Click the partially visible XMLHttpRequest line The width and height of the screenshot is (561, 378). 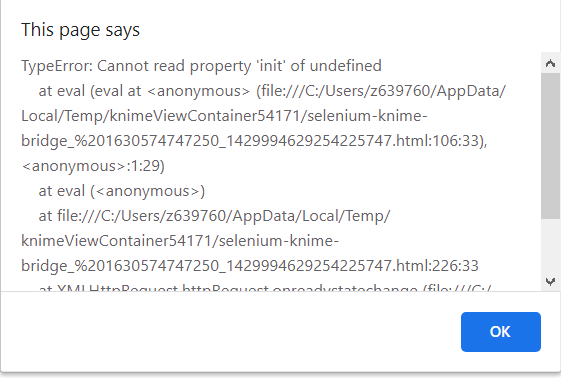point(265,287)
